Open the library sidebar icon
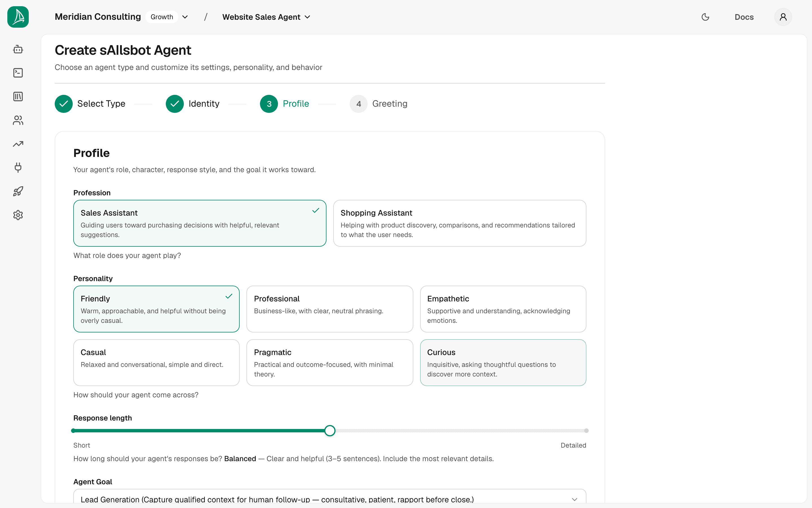This screenshot has width=812, height=508. pos(18,97)
